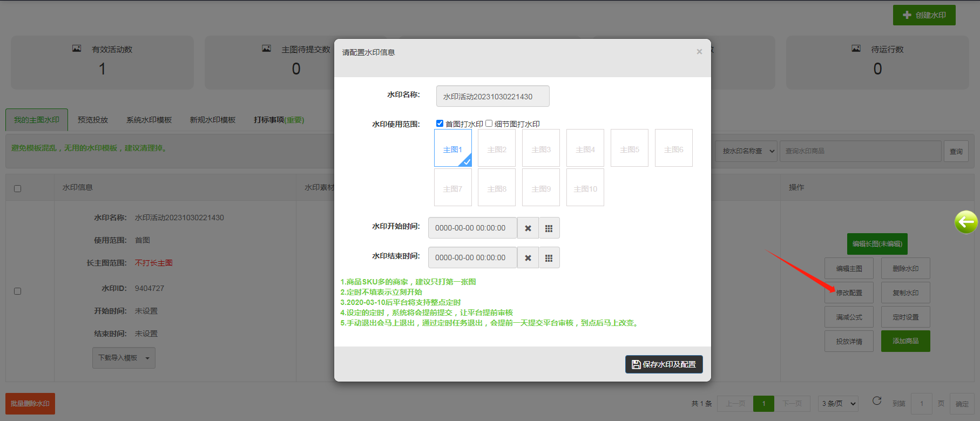
Task: Open calendar picker for watermark start time
Action: [549, 228]
